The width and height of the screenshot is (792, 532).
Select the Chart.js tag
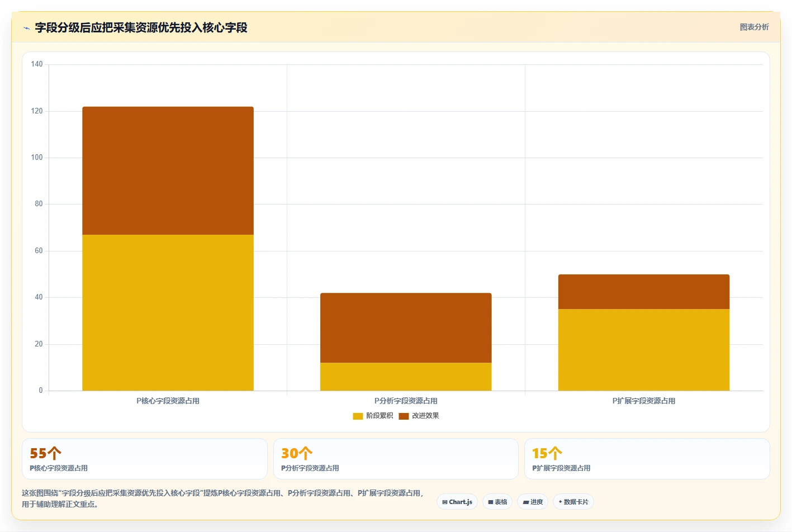click(457, 502)
